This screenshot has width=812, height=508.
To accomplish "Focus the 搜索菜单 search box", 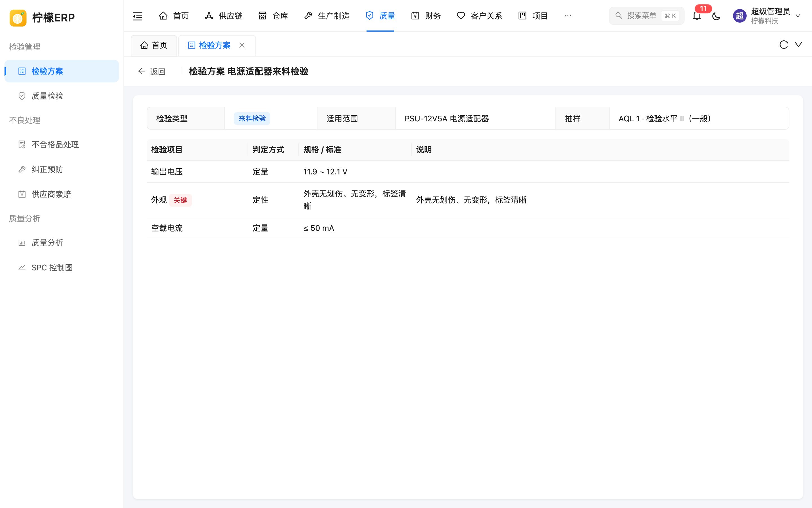I will (x=646, y=16).
